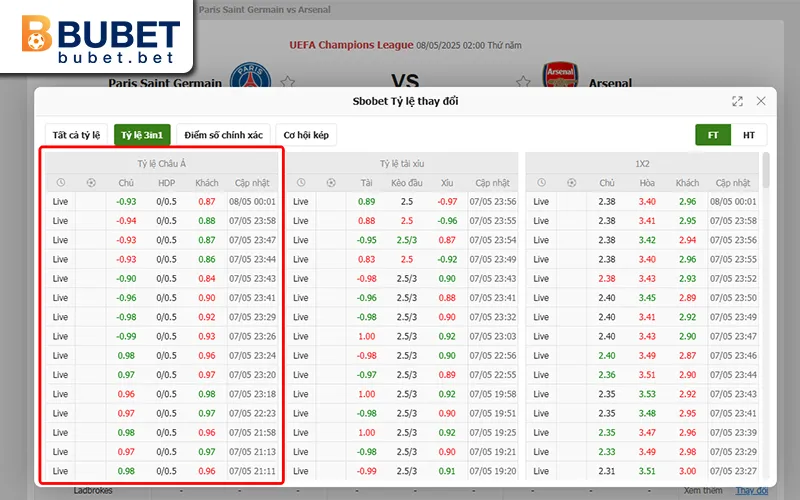Open the Cơ hội kép tab
Viewport: 800px width, 500px height.
[306, 135]
